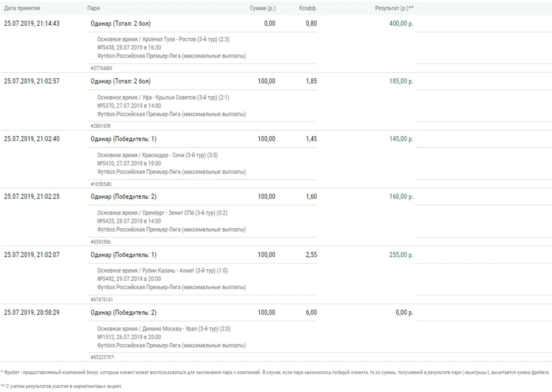552x392 pixels.
Task: Click the 255,00 р. result value
Action: tap(401, 255)
